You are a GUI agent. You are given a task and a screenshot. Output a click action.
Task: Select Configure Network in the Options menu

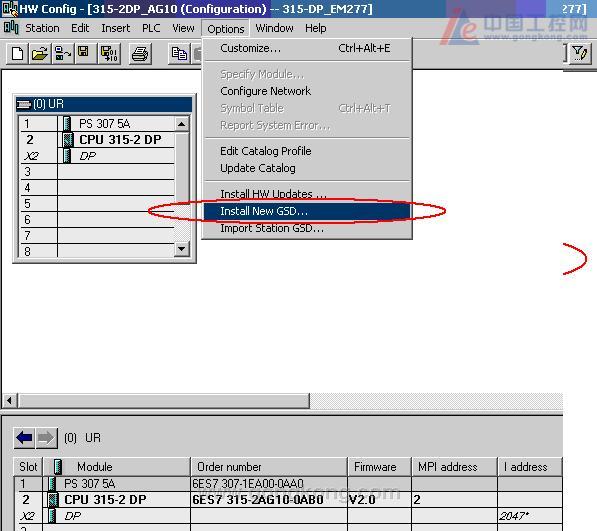click(307, 91)
